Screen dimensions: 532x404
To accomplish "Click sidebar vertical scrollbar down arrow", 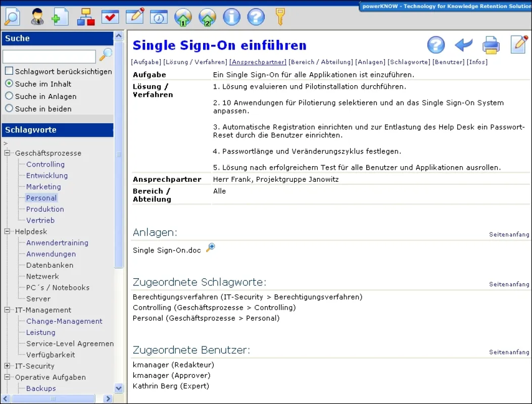I will [x=119, y=388].
